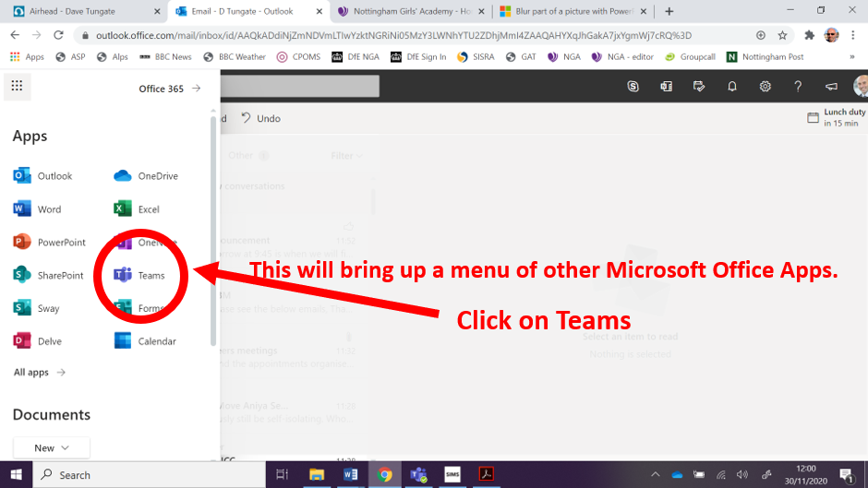Open DfE Sign In bookmark
Viewport: 868px width, 488px height.
coord(418,57)
